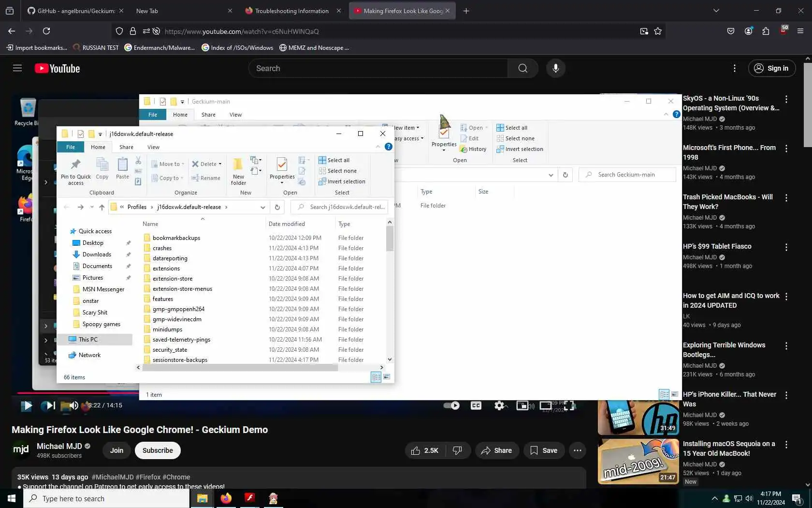
Task: Type in the Windows taskbar search box
Action: point(106,498)
